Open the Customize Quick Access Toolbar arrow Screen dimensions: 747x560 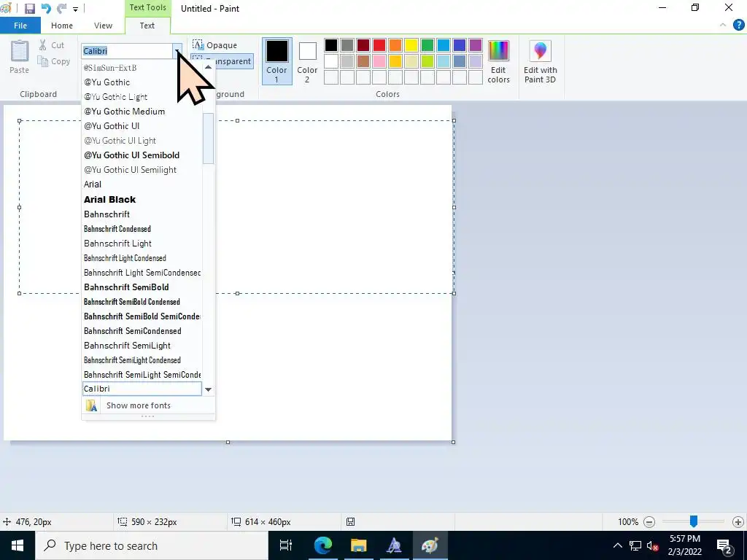pos(75,9)
